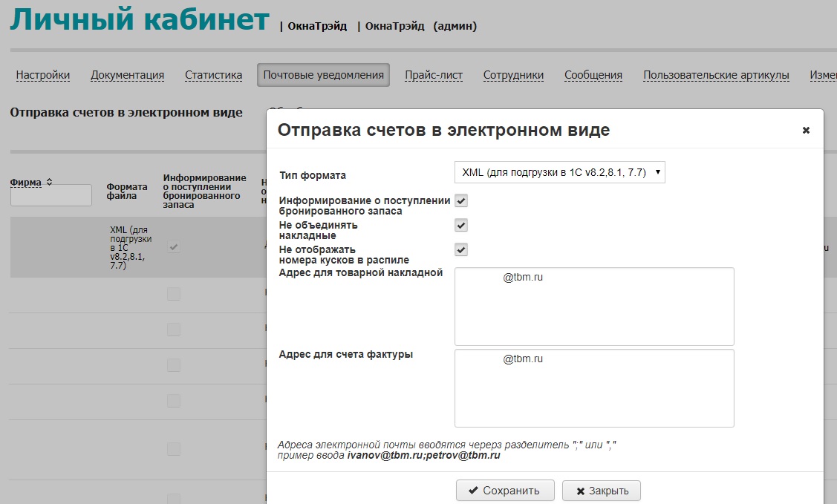The width and height of the screenshot is (837, 504).
Task: Open Пользовательские артикулы tab
Action: [x=716, y=75]
